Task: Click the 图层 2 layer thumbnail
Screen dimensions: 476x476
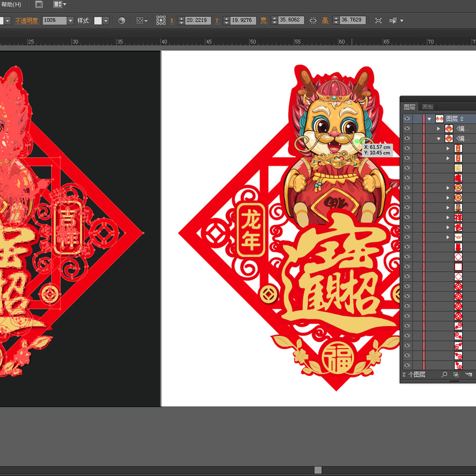Action: pyautogui.click(x=440, y=118)
